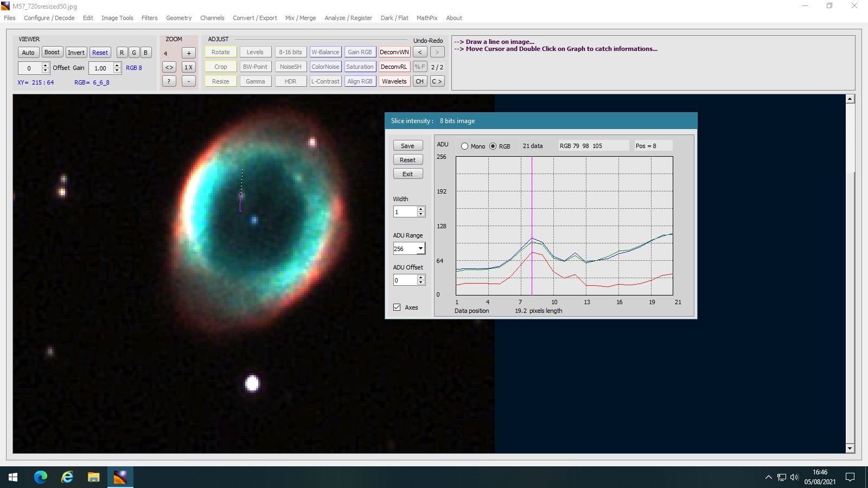This screenshot has width=868, height=488.
Task: Click the CH button near Wavelets
Action: click(x=419, y=81)
